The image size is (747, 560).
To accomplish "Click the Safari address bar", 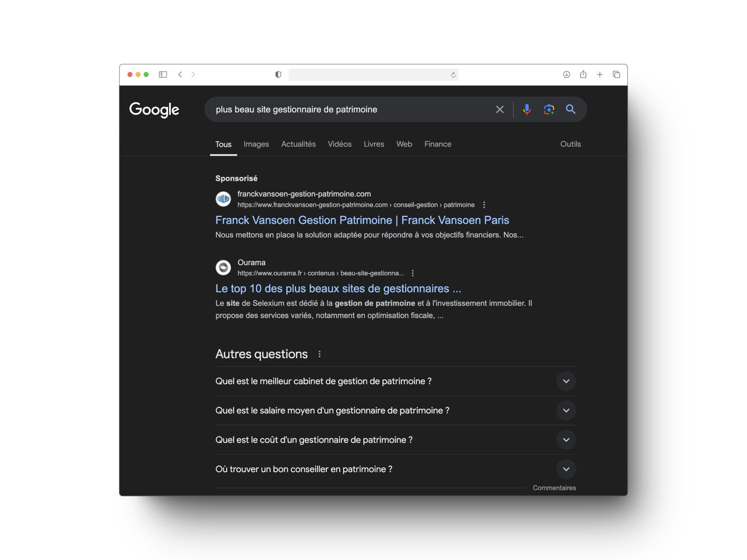I will pos(373,74).
